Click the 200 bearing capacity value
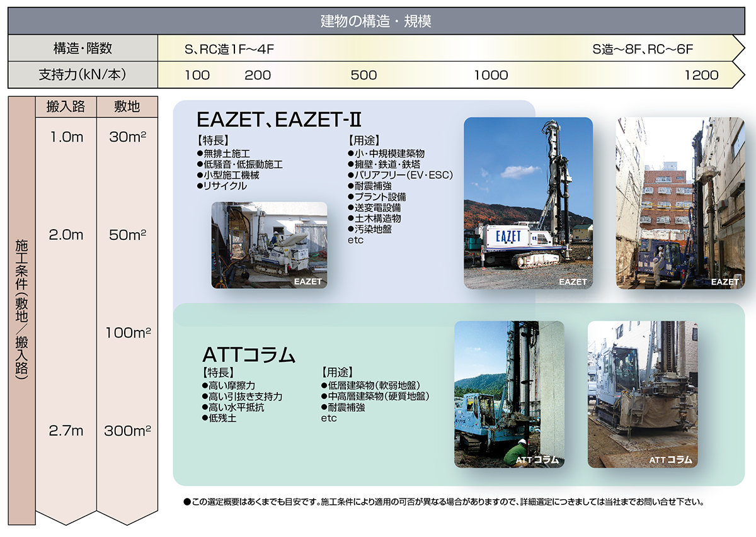 (x=258, y=76)
